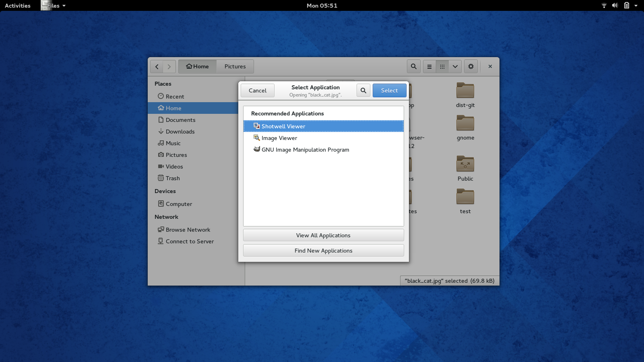Expand the view options chevron next to grid view
Image resolution: width=644 pixels, height=362 pixels.
click(455, 66)
